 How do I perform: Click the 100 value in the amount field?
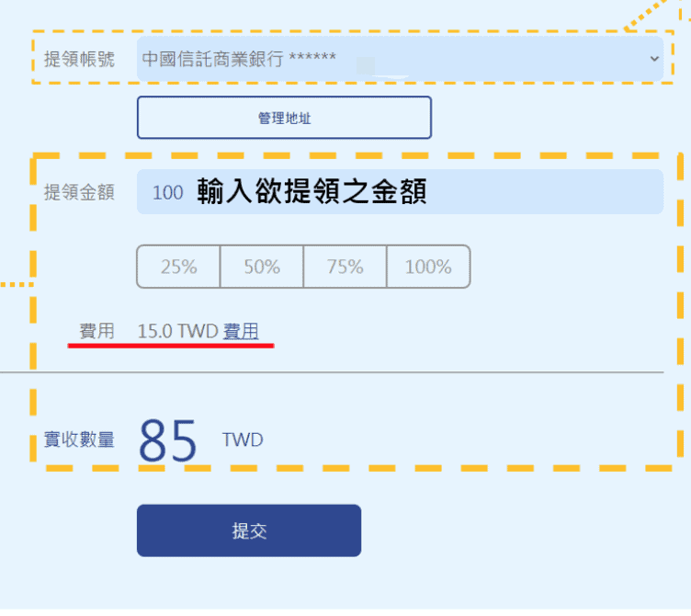pyautogui.click(x=167, y=192)
